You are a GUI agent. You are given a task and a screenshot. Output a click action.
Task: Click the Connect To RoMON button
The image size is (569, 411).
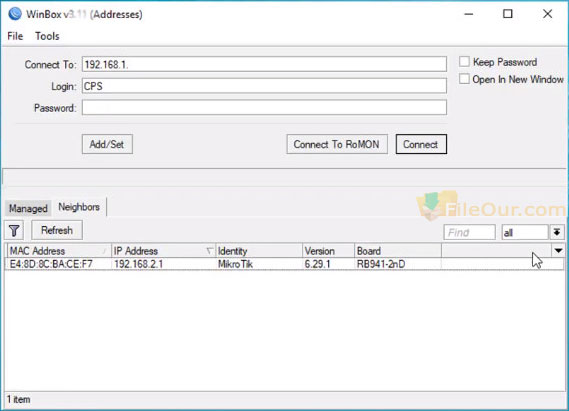point(337,144)
